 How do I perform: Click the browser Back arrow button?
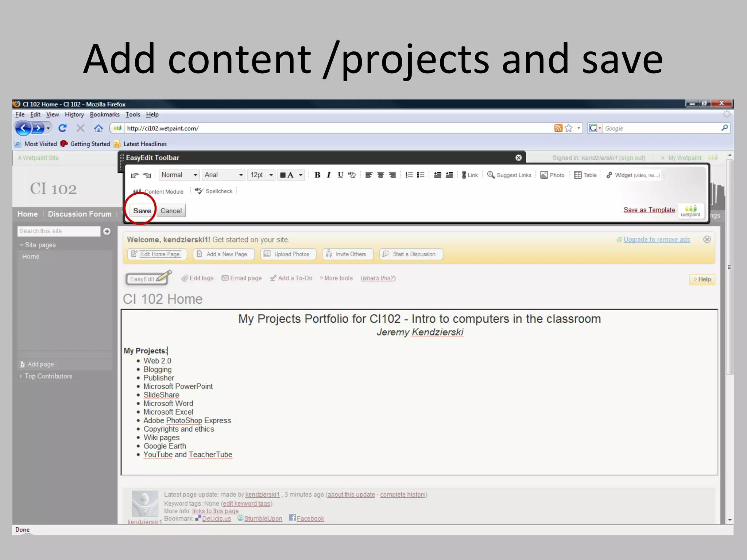(x=23, y=128)
